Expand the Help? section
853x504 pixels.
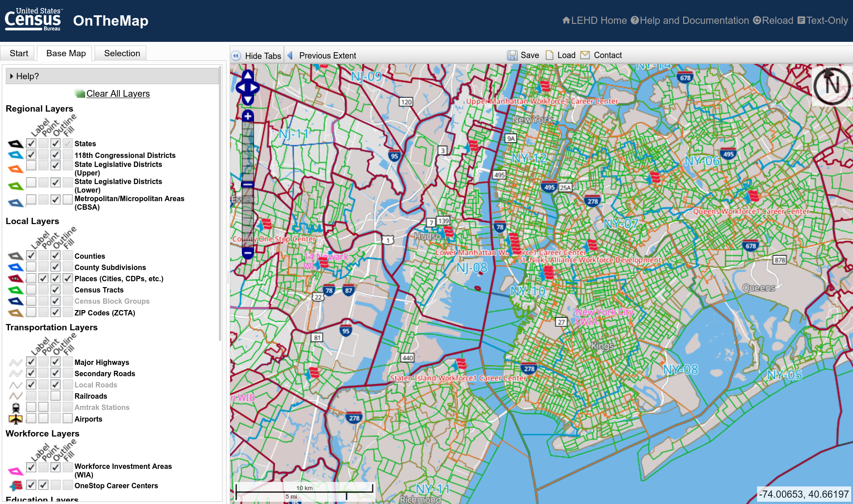tap(112, 76)
